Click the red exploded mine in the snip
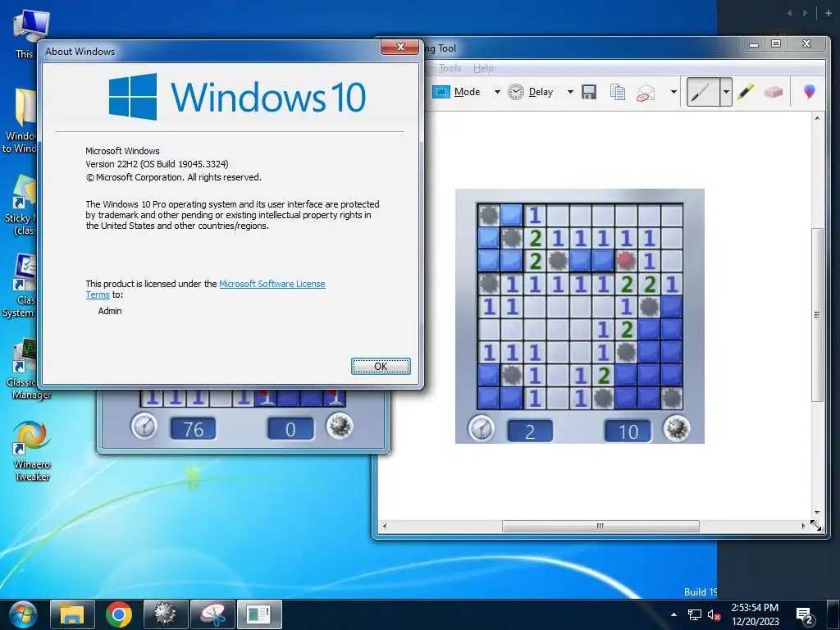 (626, 260)
